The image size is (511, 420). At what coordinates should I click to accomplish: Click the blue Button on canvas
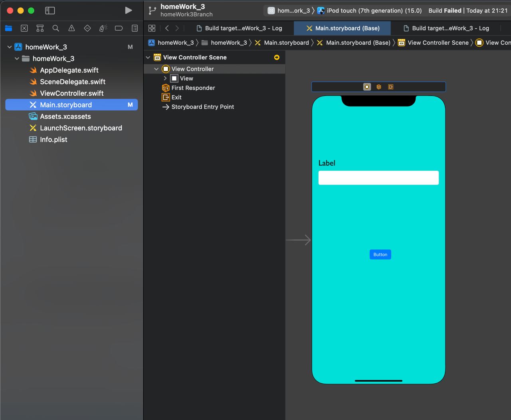pyautogui.click(x=380, y=254)
